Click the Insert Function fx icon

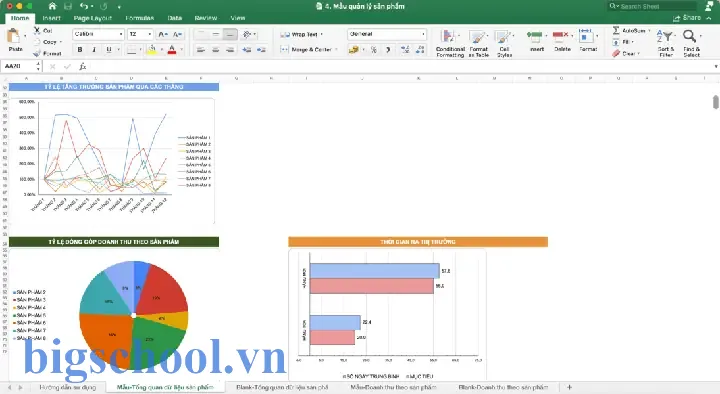[83, 67]
